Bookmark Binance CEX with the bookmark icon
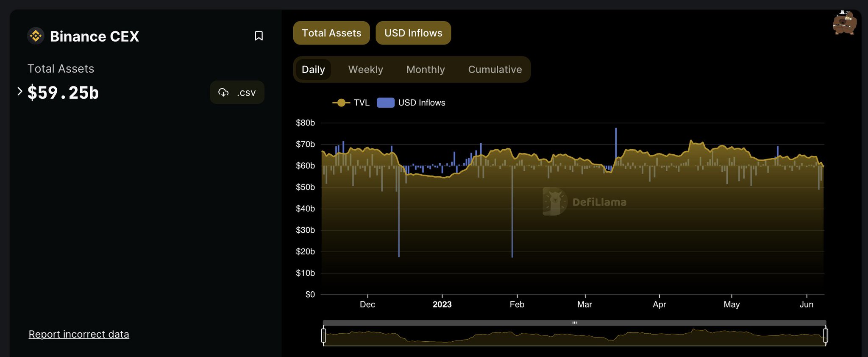The image size is (868, 357). pos(259,36)
